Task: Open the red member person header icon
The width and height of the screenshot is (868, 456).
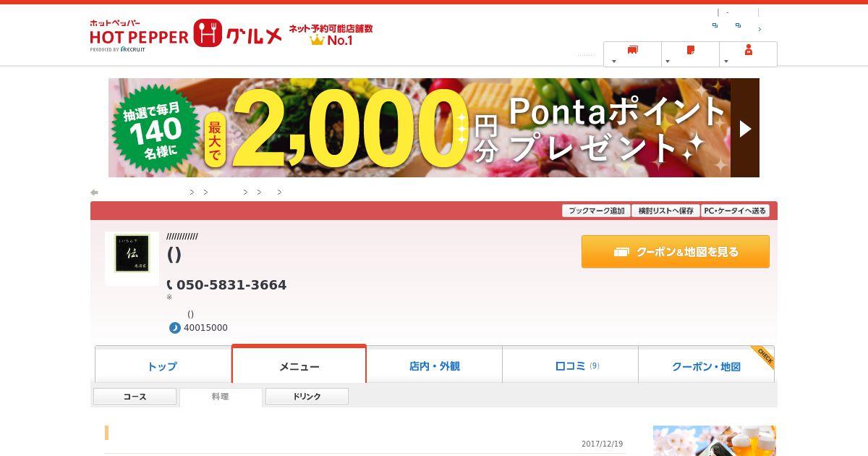Action: [x=749, y=49]
